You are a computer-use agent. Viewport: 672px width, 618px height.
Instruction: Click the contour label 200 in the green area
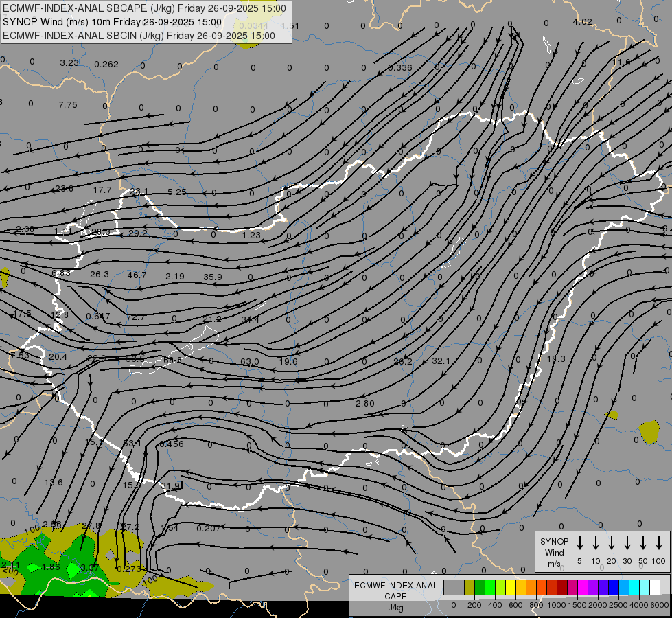(x=10, y=572)
